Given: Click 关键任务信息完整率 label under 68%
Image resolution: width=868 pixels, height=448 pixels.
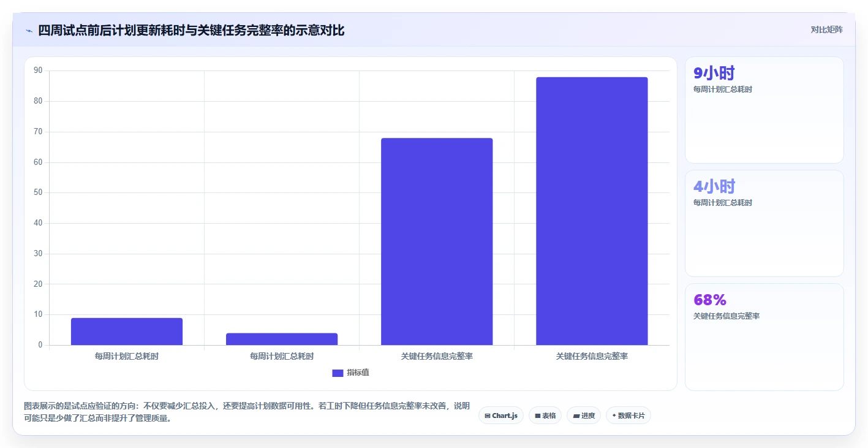Looking at the screenshot, I should (x=726, y=316).
